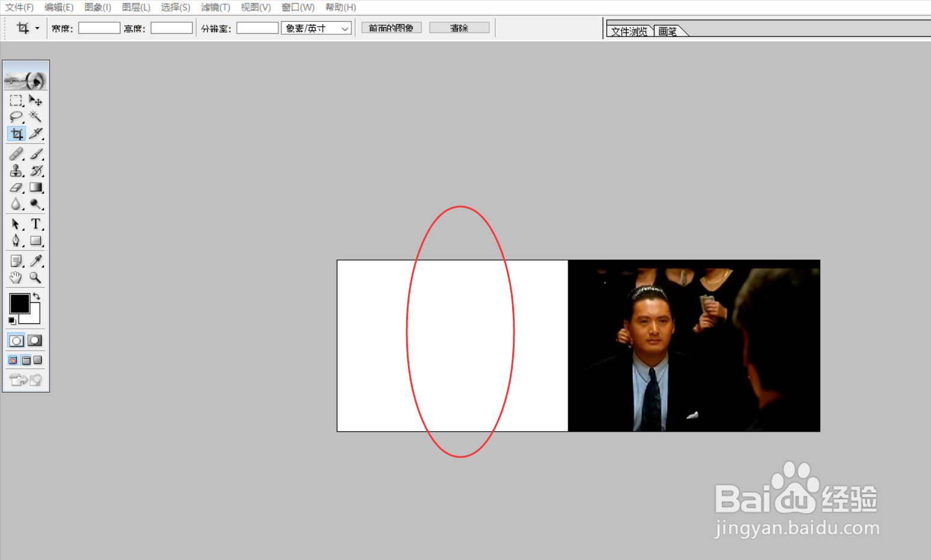Select the Healing Brush tool

click(16, 154)
